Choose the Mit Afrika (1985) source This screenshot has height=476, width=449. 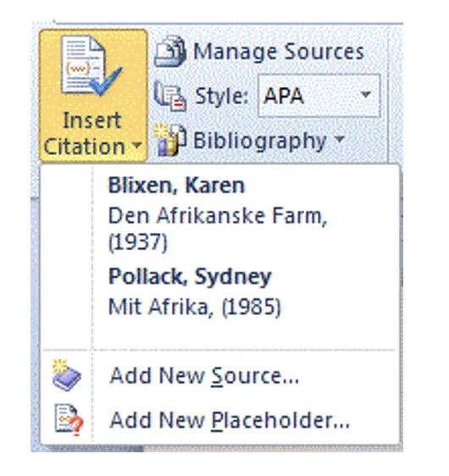pos(195,307)
